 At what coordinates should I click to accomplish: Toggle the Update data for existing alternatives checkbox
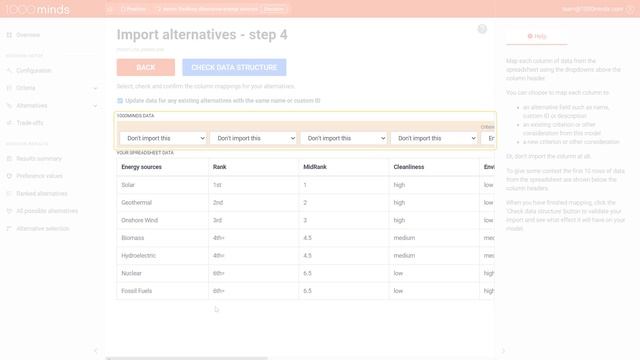coord(120,100)
